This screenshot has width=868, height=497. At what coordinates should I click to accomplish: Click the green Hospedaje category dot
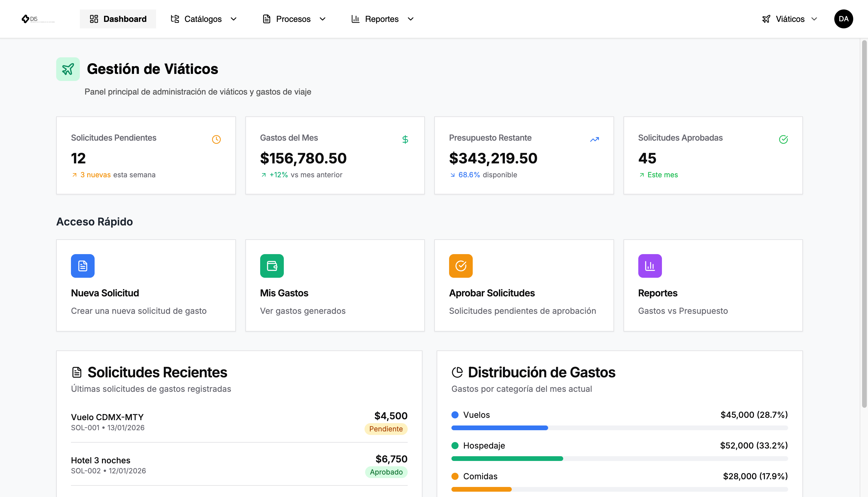(455, 446)
